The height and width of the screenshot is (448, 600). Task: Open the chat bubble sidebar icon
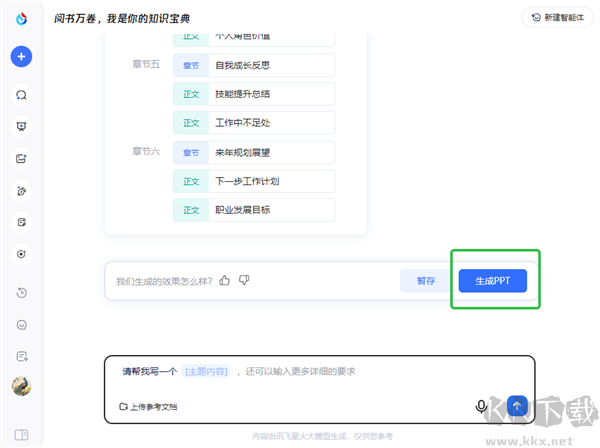click(21, 95)
